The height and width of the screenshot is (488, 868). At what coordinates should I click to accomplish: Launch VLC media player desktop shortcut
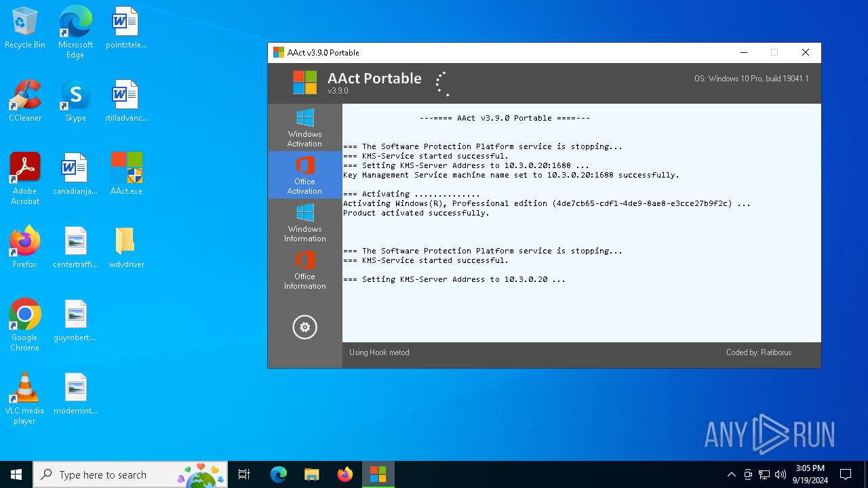coord(25,398)
